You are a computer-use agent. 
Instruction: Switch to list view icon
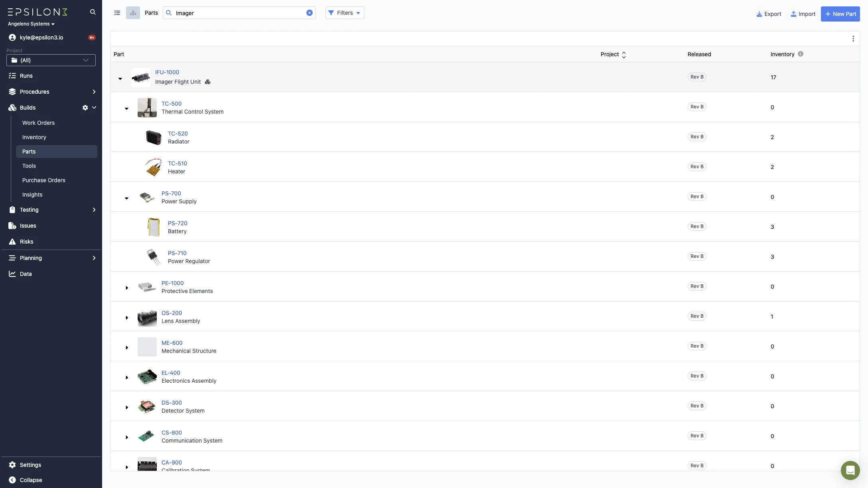click(117, 13)
